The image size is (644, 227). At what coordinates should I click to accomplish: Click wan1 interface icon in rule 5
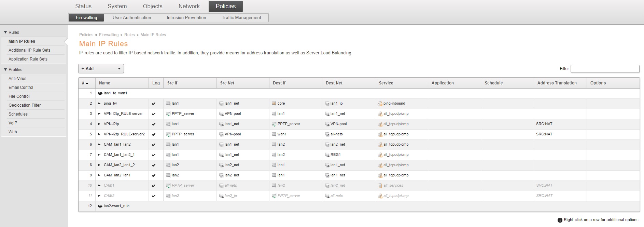coord(274,134)
